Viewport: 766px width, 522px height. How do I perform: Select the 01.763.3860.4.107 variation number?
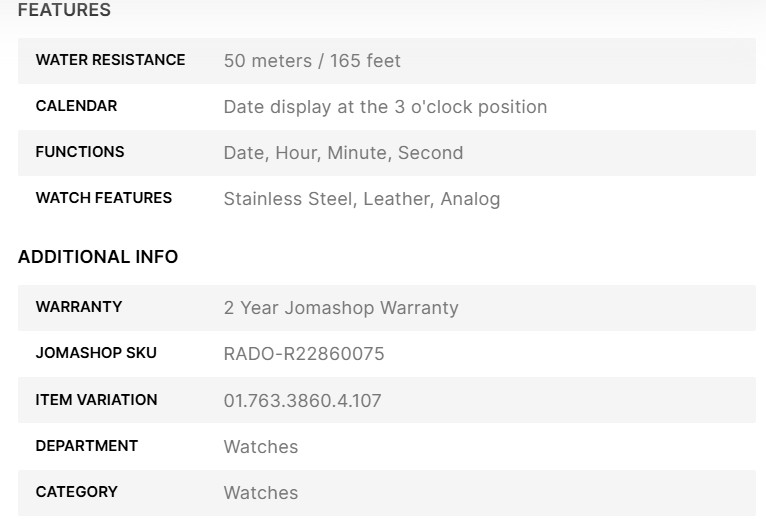302,401
